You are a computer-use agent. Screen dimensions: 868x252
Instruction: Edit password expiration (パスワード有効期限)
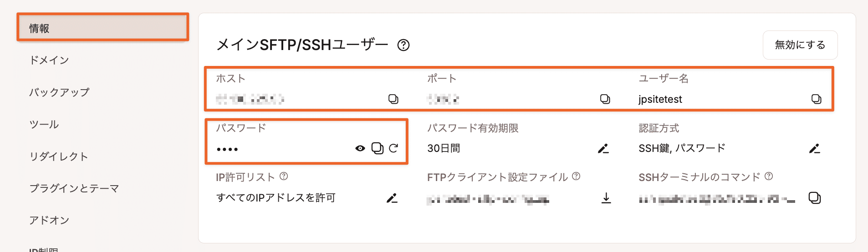(603, 149)
